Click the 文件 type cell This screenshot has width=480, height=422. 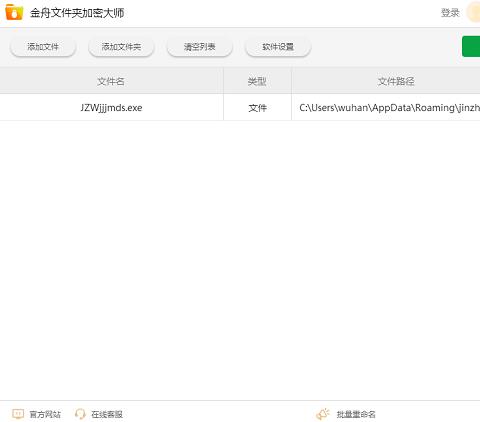[257, 108]
